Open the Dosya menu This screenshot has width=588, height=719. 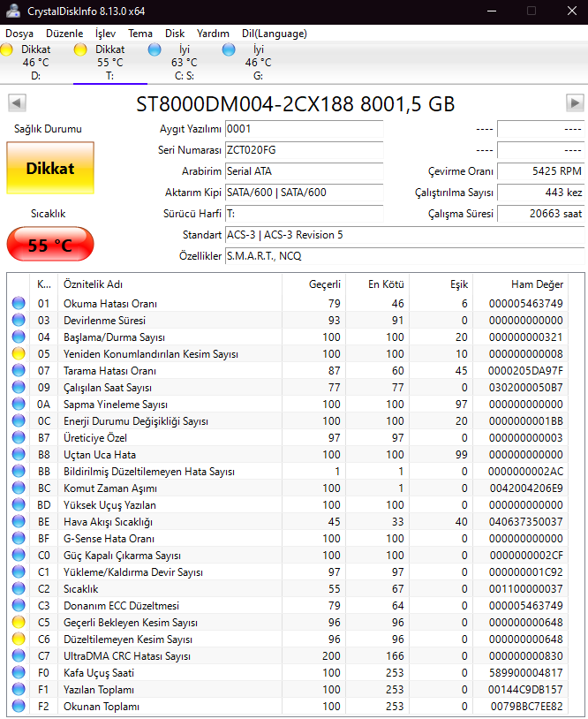point(19,34)
